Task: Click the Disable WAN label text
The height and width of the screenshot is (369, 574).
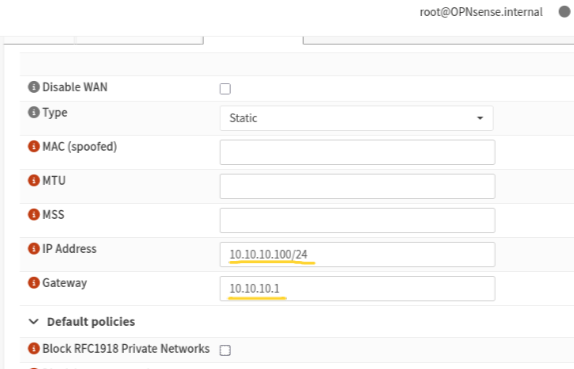Action: (x=75, y=87)
